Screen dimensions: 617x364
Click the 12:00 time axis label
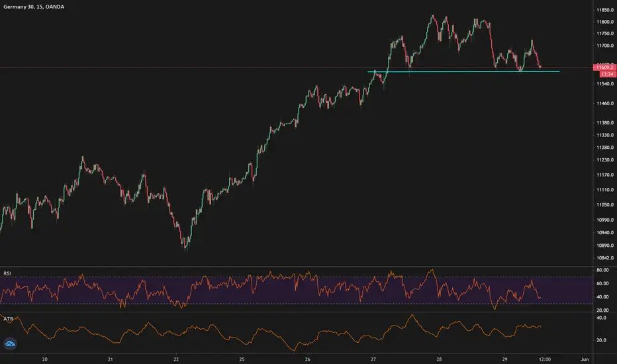[545, 359]
